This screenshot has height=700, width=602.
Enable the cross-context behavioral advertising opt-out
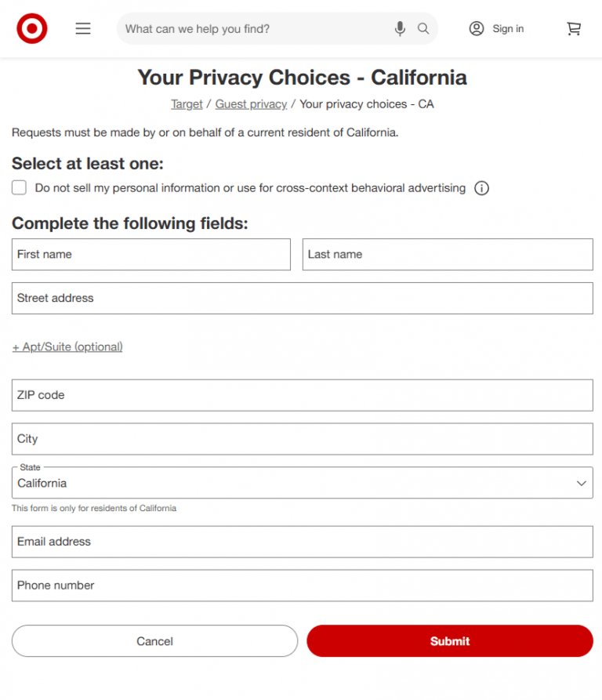point(19,187)
